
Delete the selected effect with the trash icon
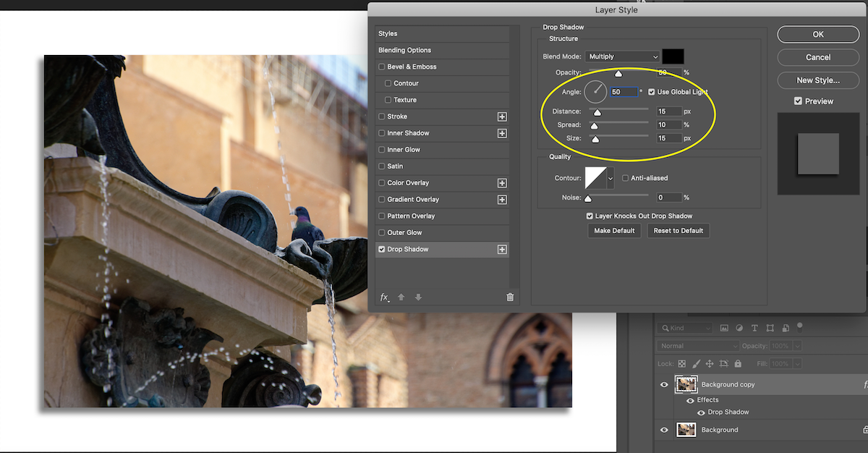coord(510,297)
